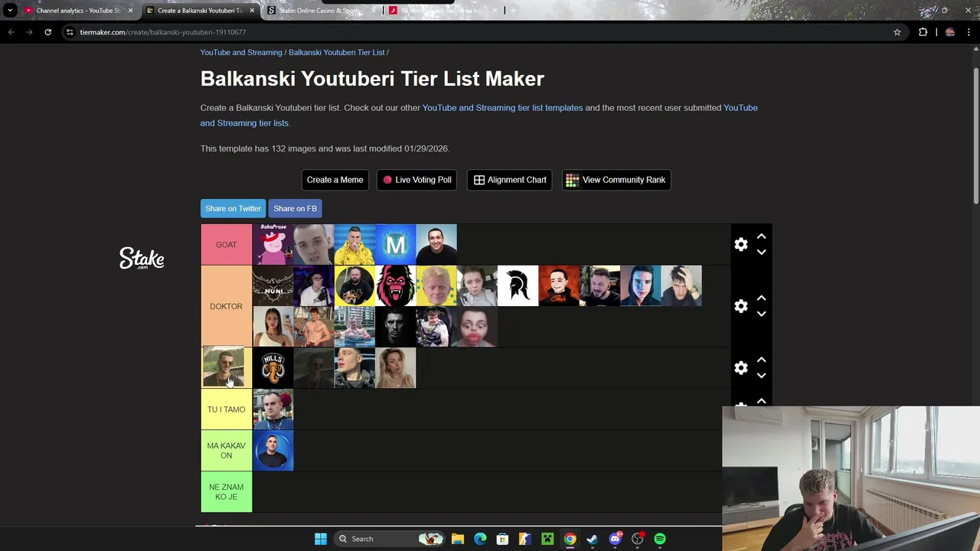980x551 pixels.
Task: Open Balkanski Youtuberi Tier List breadcrumb
Action: (336, 52)
